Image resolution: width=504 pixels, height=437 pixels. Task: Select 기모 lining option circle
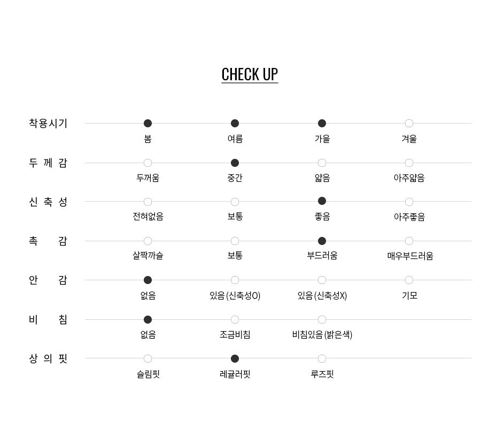tap(409, 280)
